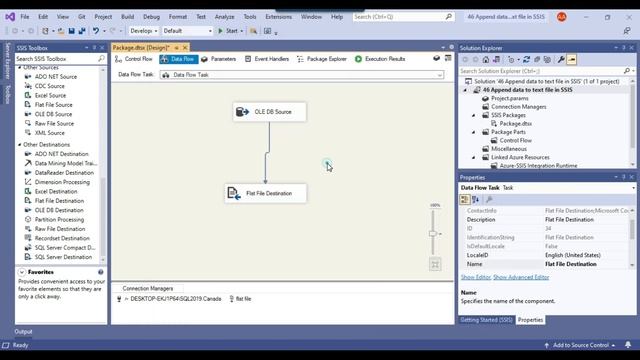Screen dimensions: 640x360
Task: Select CDC Source toolbox item
Action: point(49,86)
